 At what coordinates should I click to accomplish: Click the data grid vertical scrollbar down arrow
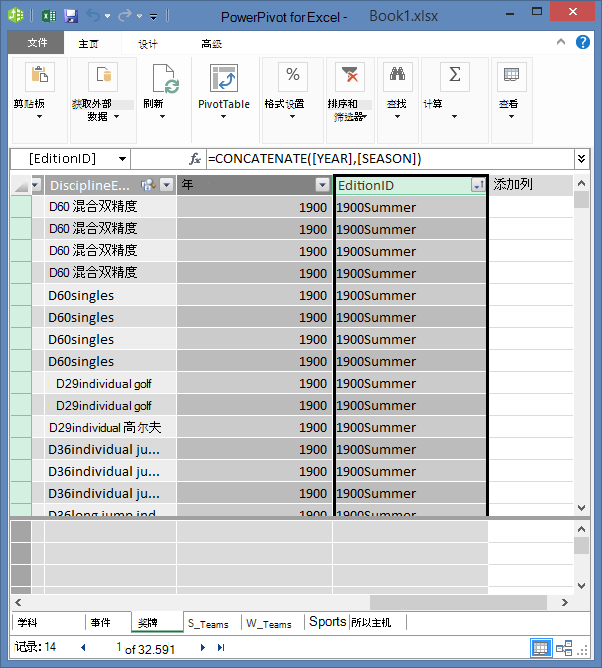[581, 507]
